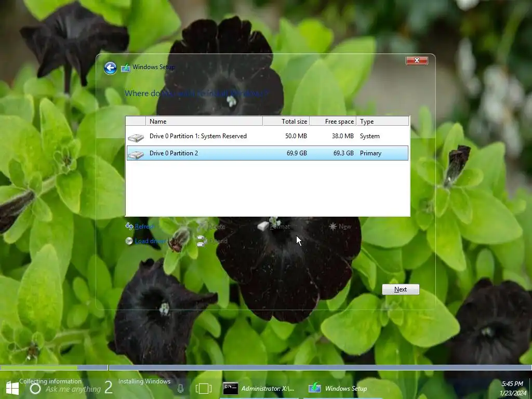The height and width of the screenshot is (399, 532).
Task: Click the New partition option
Action: (x=345, y=227)
